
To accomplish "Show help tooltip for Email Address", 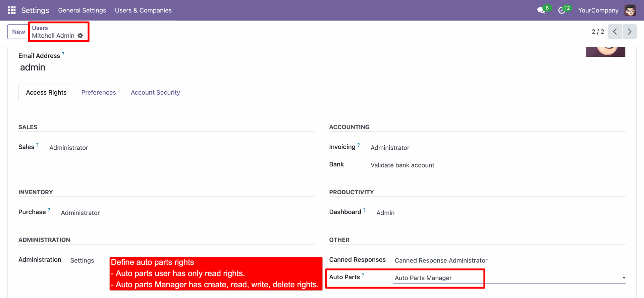I will click(x=63, y=54).
